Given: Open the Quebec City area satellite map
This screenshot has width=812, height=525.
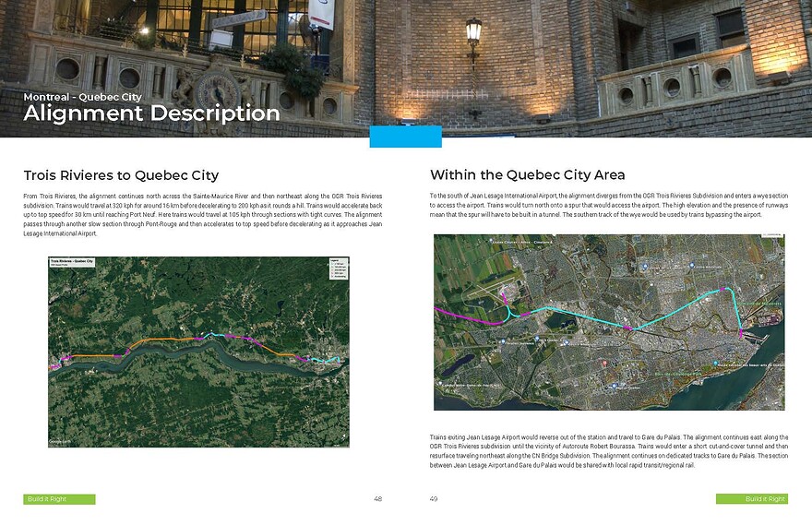Looking at the screenshot, I should (609, 322).
